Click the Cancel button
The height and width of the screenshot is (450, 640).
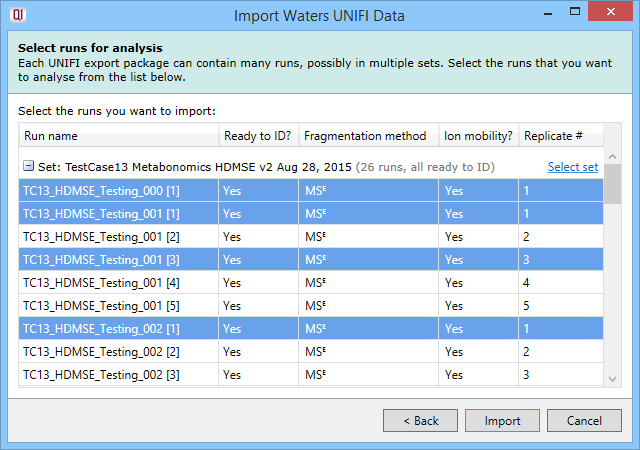pos(584,421)
